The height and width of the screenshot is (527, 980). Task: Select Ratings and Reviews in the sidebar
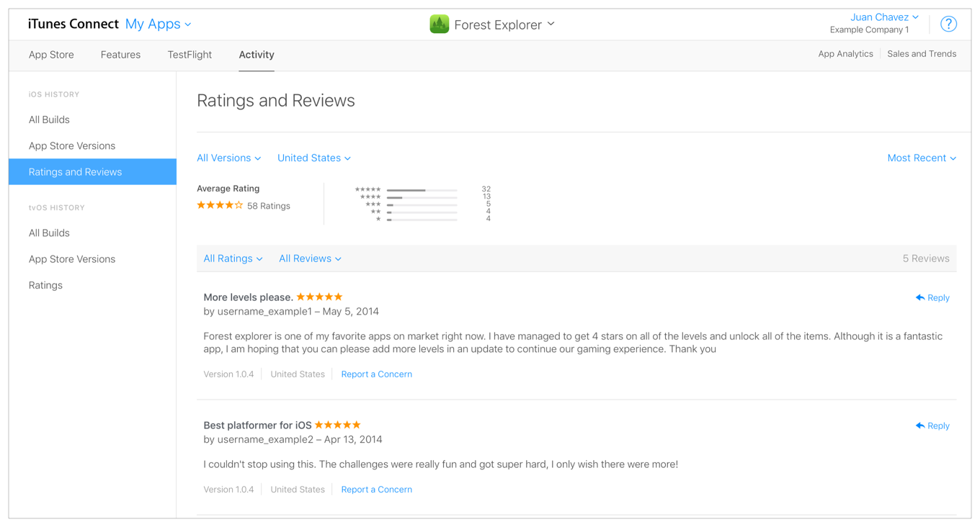(74, 171)
